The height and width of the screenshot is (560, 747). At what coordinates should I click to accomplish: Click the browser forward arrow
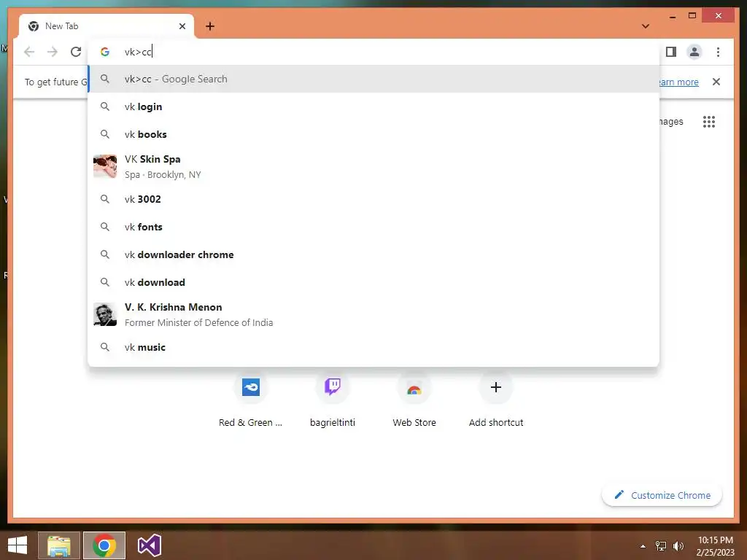click(53, 52)
